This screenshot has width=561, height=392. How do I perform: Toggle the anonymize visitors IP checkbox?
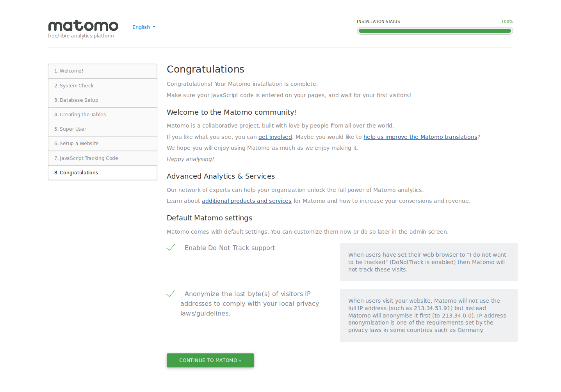171,294
